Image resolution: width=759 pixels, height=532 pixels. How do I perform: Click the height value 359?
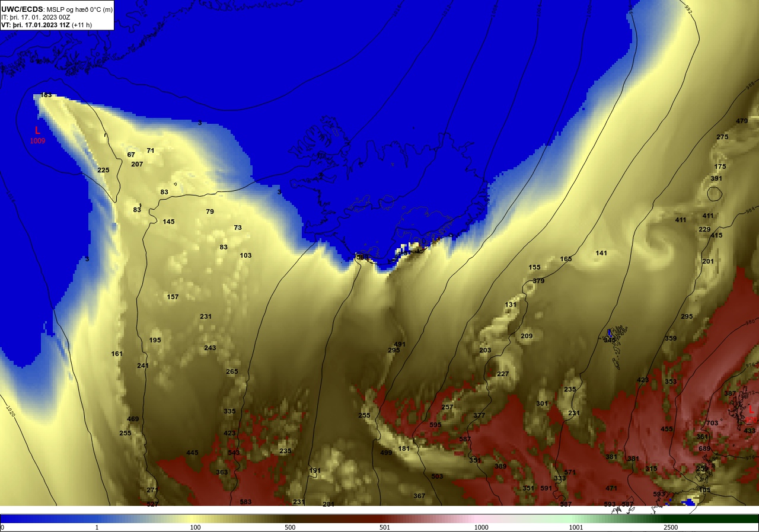pos(671,339)
